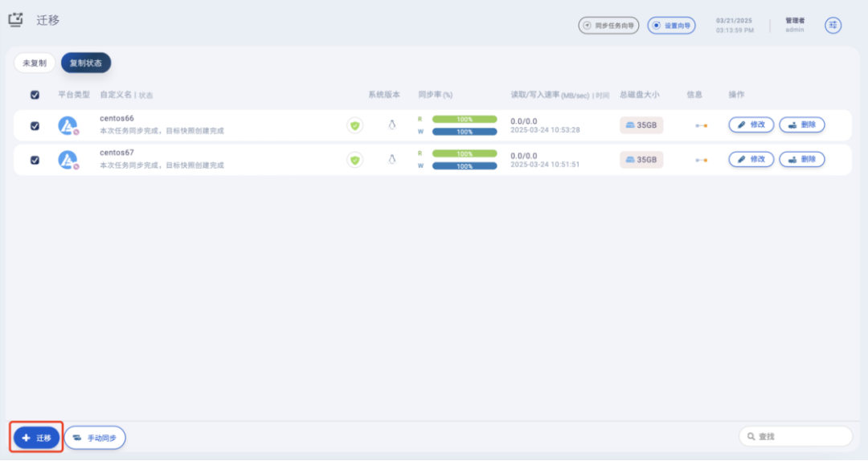Click the centos66 Linux penguin icon
868x461 pixels.
point(392,125)
